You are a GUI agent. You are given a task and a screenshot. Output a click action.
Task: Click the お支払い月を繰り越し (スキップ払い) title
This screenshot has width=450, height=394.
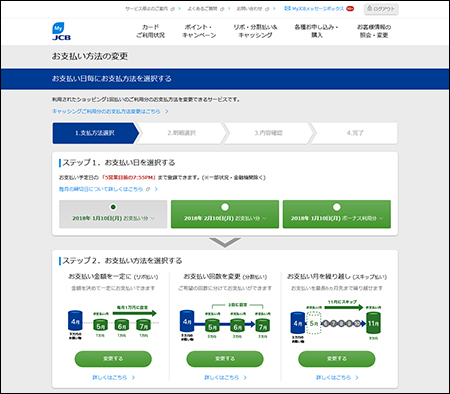[337, 277]
